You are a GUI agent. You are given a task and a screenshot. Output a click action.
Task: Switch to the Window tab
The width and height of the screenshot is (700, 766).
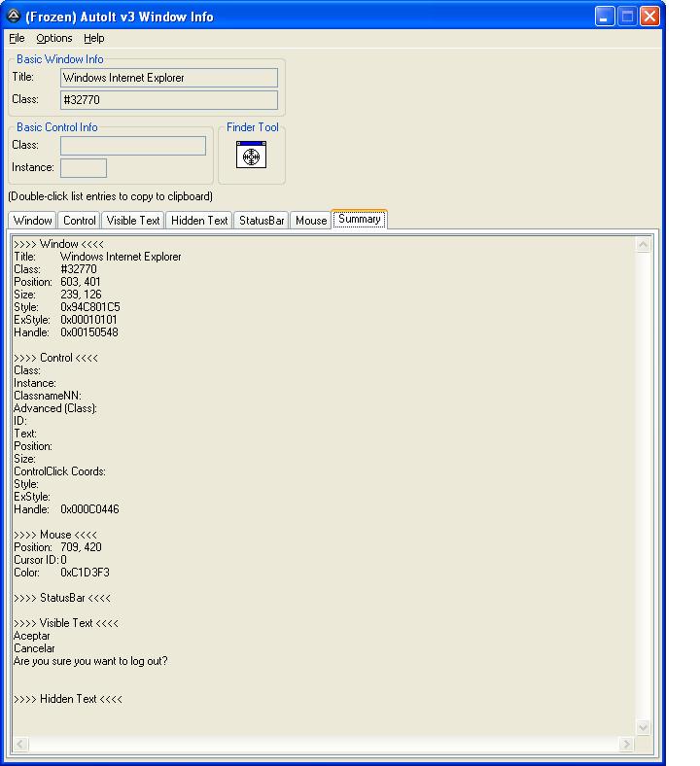click(x=32, y=221)
